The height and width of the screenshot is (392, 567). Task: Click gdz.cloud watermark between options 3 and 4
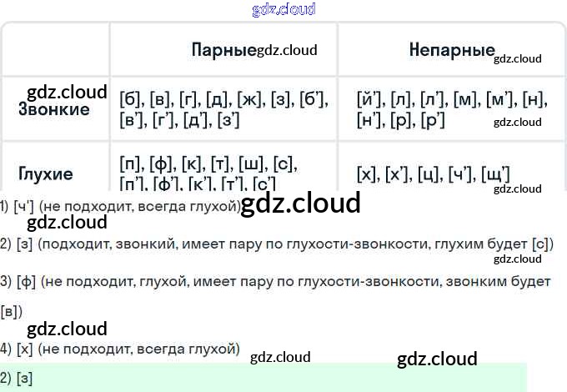coord(67,328)
